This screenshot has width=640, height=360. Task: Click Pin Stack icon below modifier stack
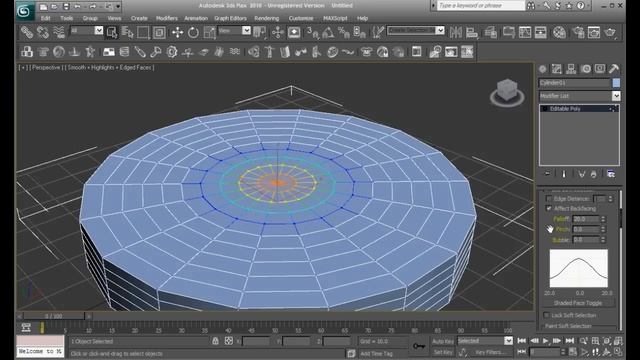click(x=548, y=174)
